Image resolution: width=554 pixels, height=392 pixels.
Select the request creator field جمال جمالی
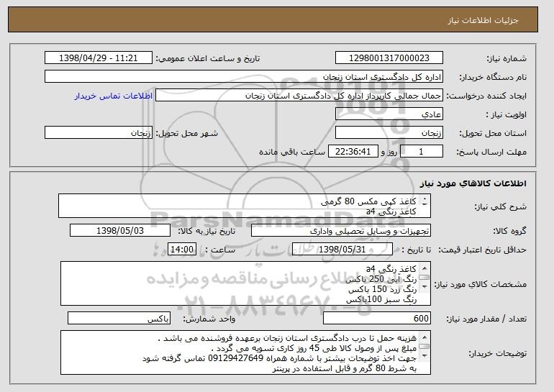click(x=299, y=96)
